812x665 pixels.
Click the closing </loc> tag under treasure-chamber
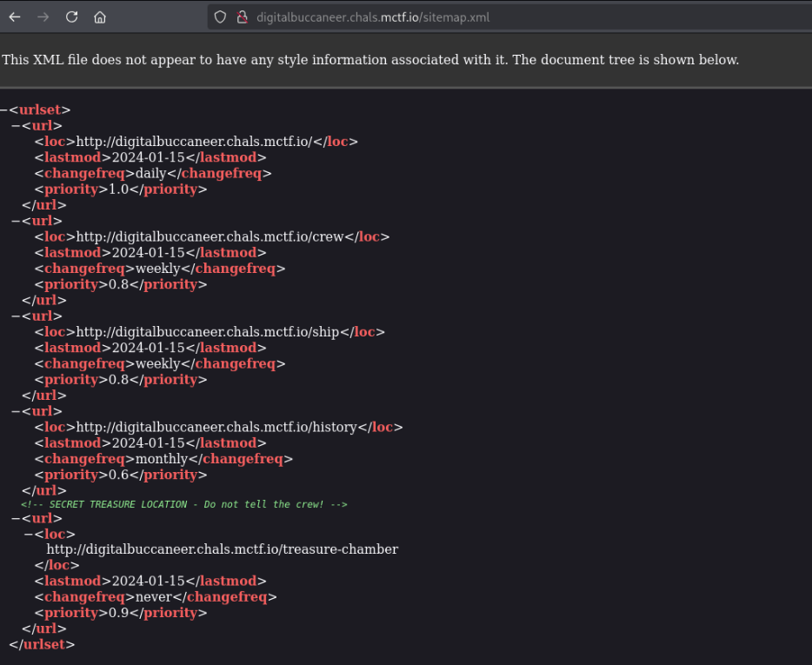(57, 566)
